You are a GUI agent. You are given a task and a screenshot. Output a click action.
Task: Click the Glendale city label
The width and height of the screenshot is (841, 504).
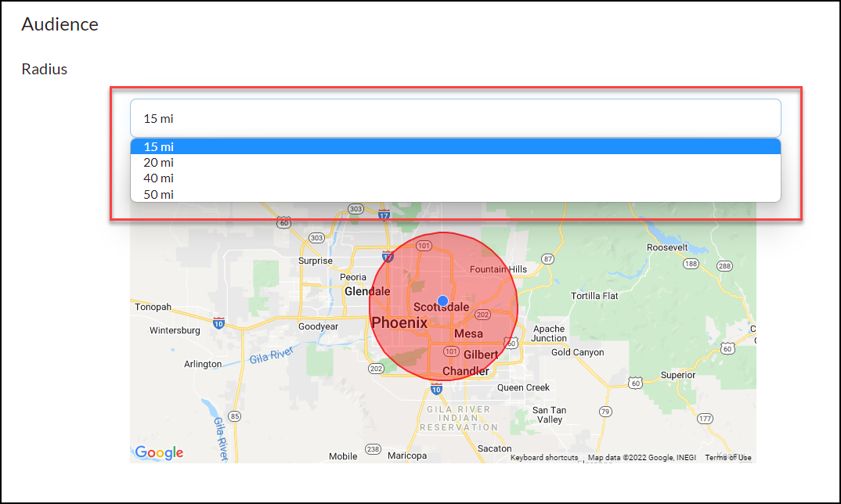click(x=367, y=291)
